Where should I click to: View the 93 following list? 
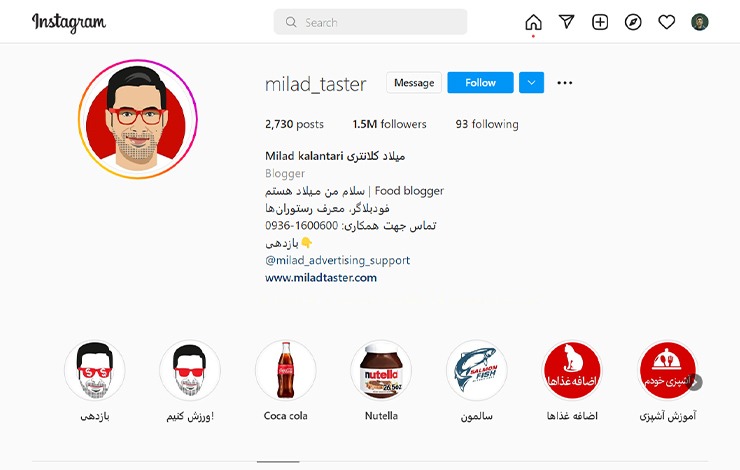coord(487,124)
